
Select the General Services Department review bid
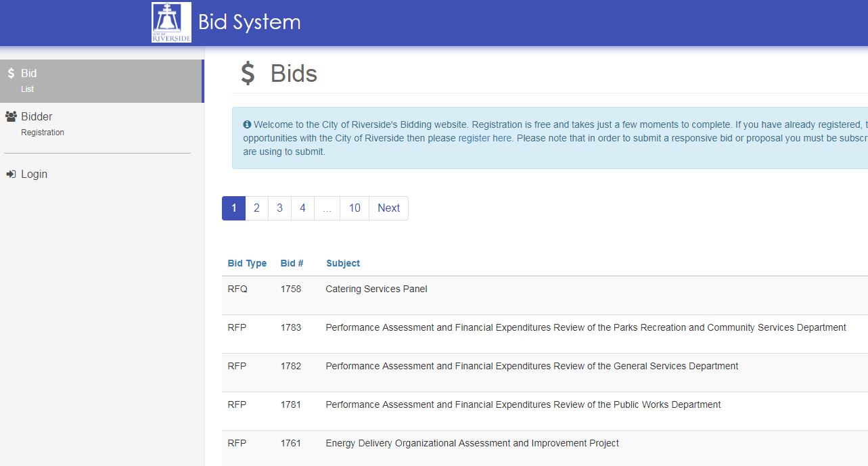(x=532, y=366)
